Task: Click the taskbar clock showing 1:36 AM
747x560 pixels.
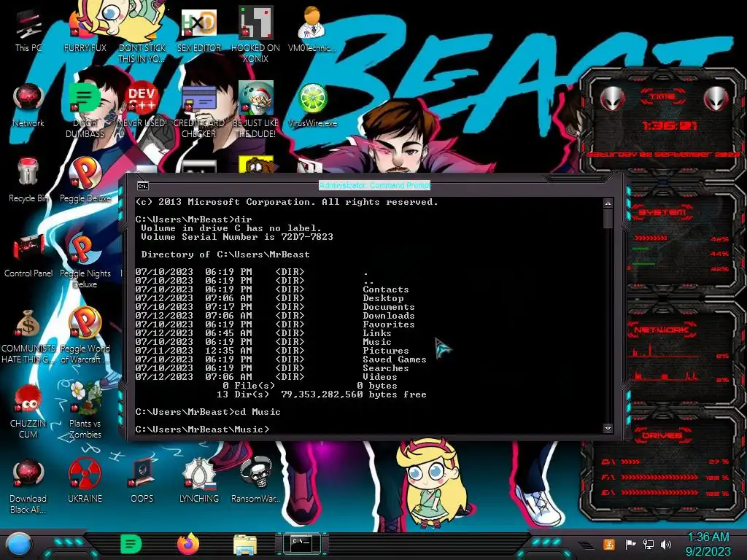Action: 708,544
